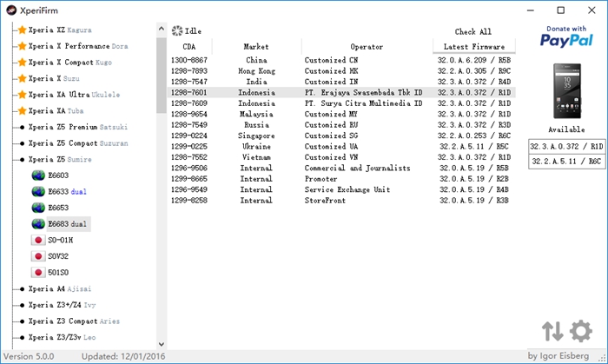Select the PT. Surya Citra Multimedia ID row
The height and width of the screenshot is (364, 608).
pyautogui.click(x=341, y=103)
